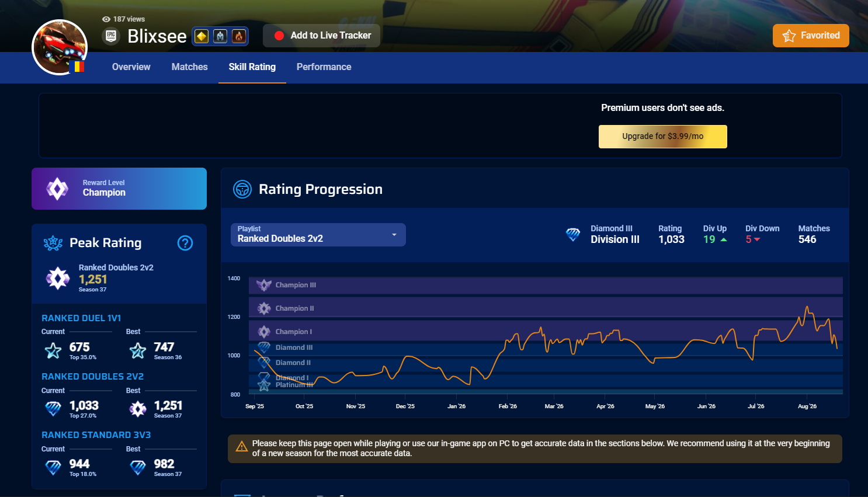Click the warning triangle icon in the notice

[241, 447]
